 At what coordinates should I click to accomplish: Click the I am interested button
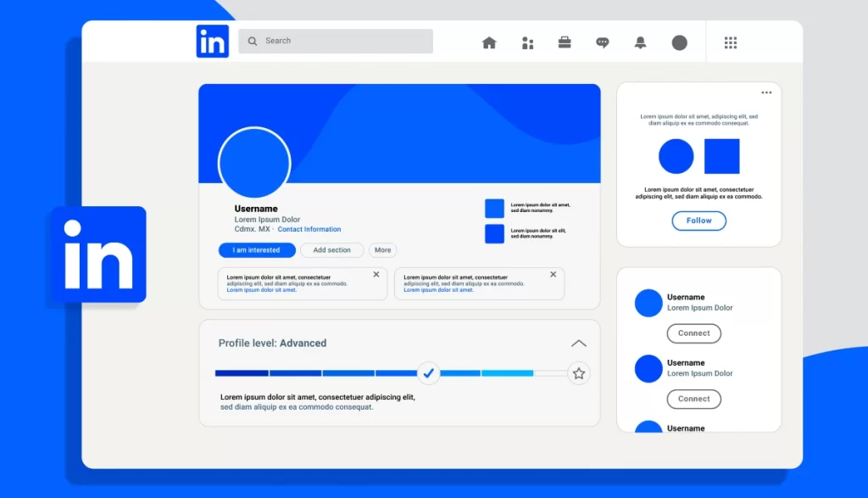257,249
